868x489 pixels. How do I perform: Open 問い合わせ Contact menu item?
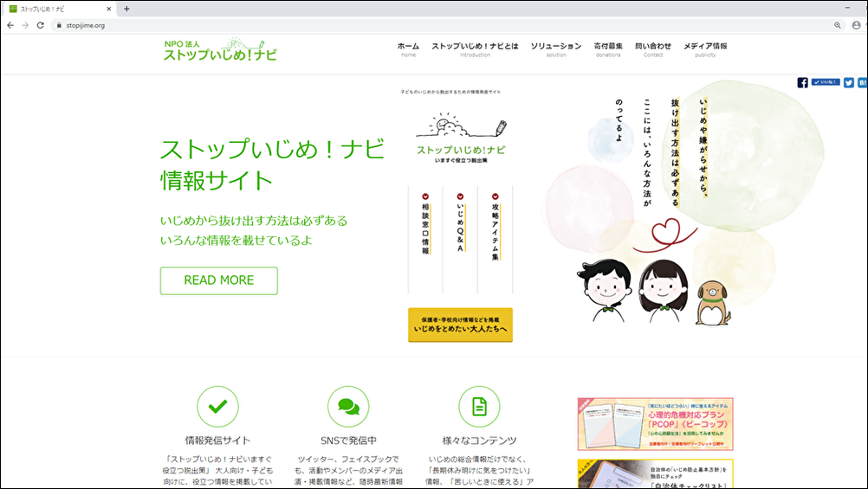click(652, 49)
